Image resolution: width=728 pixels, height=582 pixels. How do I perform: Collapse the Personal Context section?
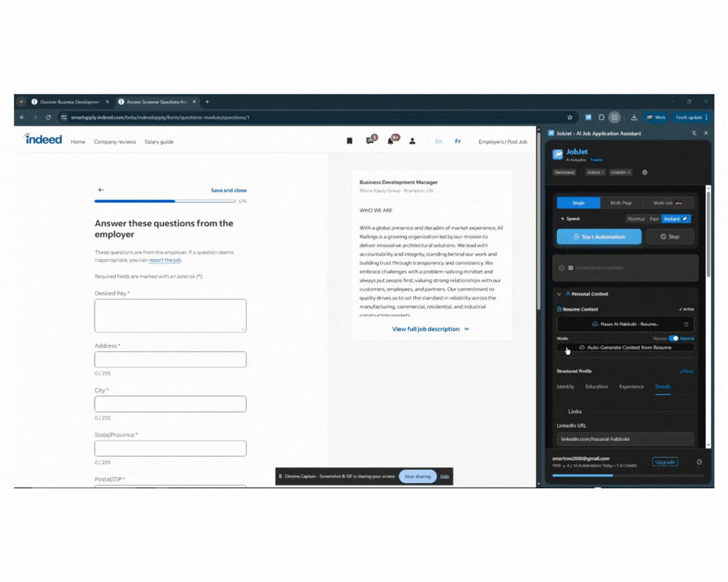point(559,294)
